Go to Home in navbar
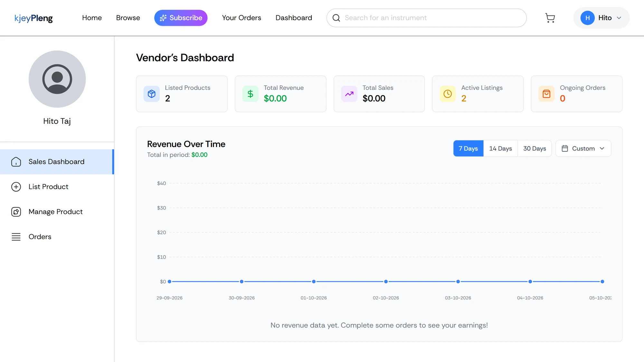644x362 pixels. point(92,18)
